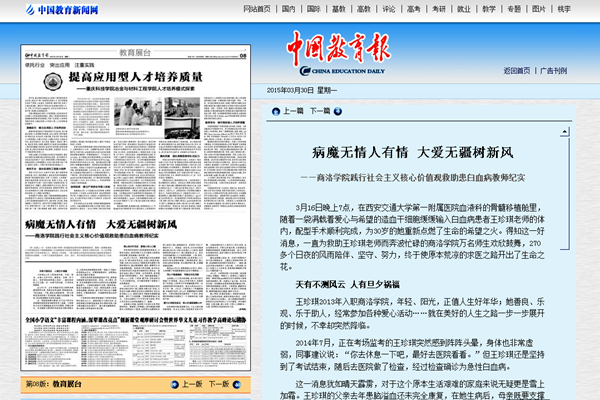Click the blue arrow icon beside 上一篇
This screenshot has width=600, height=400.
[277, 111]
